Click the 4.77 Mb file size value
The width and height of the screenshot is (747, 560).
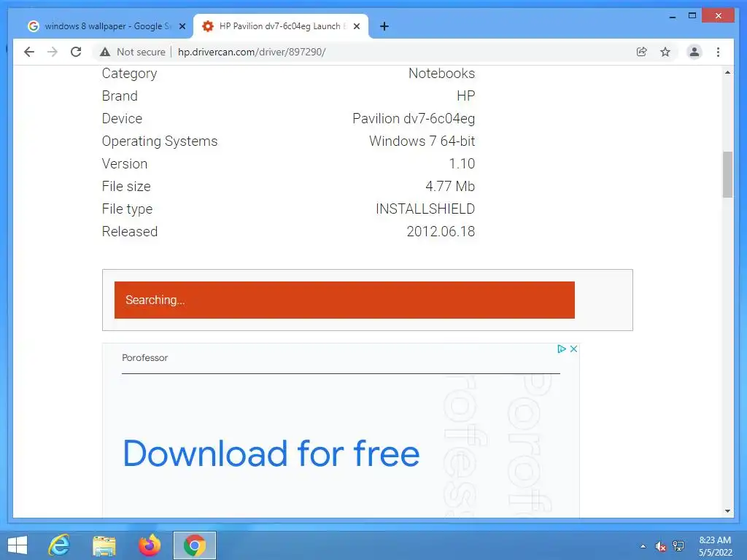tap(450, 186)
